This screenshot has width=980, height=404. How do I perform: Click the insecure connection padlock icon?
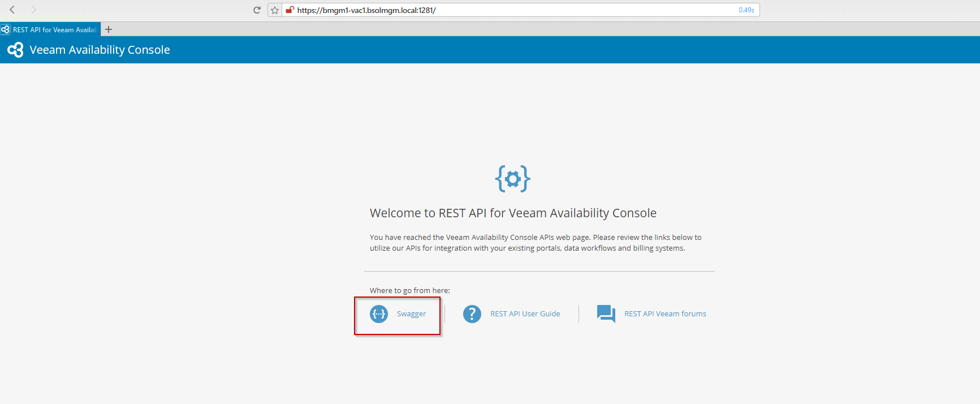click(x=290, y=10)
